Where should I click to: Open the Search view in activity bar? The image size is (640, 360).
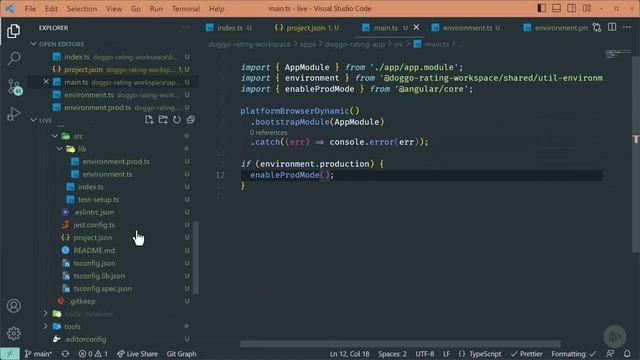click(x=13, y=58)
